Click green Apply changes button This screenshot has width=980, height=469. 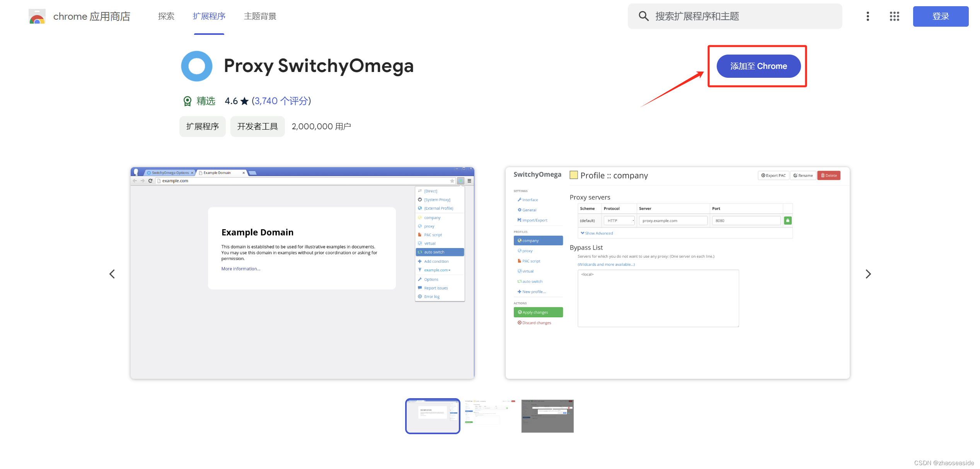538,312
